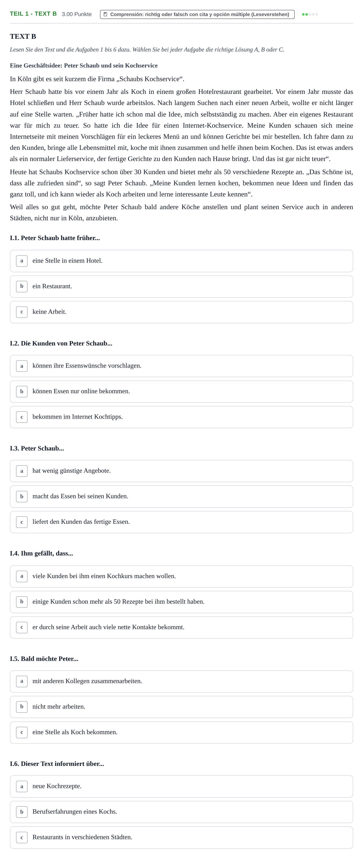Pick 'bekommen im Internet Kochtipps' answer
The image size is (363, 868).
[x=181, y=417]
